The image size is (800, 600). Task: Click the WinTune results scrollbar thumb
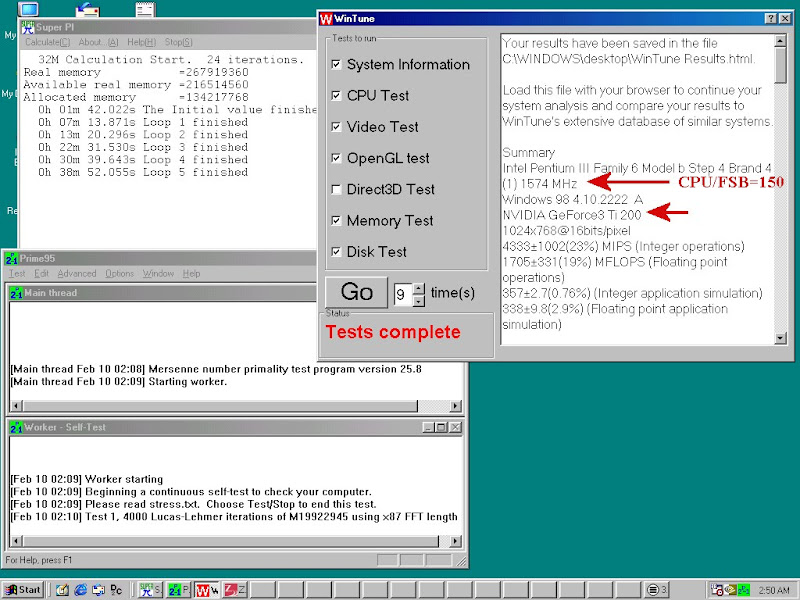(x=780, y=65)
